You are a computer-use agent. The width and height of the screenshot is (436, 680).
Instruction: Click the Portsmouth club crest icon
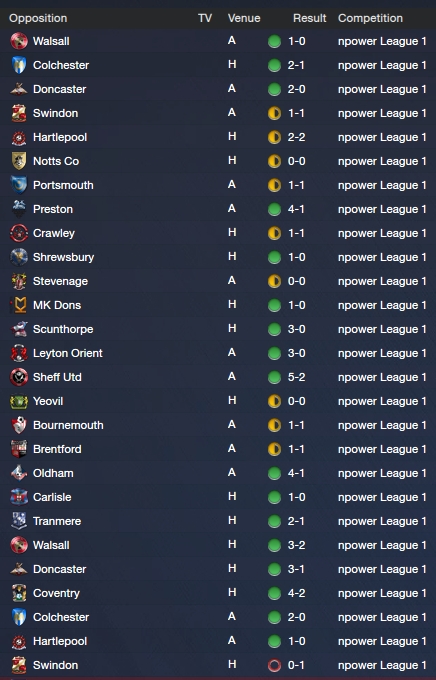(19, 185)
